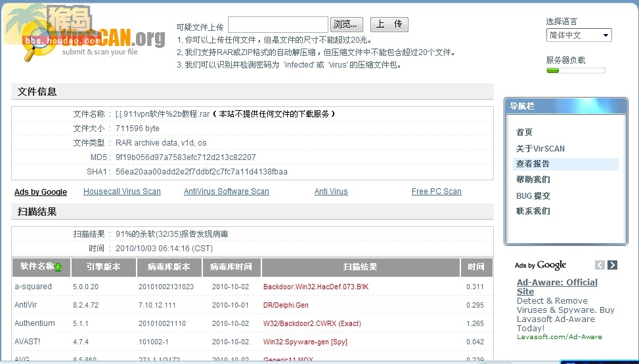Click the a-squared row name
The height and width of the screenshot is (364, 639).
click(x=33, y=287)
